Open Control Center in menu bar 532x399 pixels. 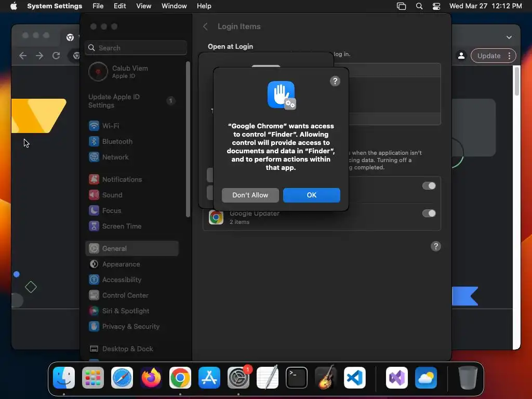[x=436, y=6]
